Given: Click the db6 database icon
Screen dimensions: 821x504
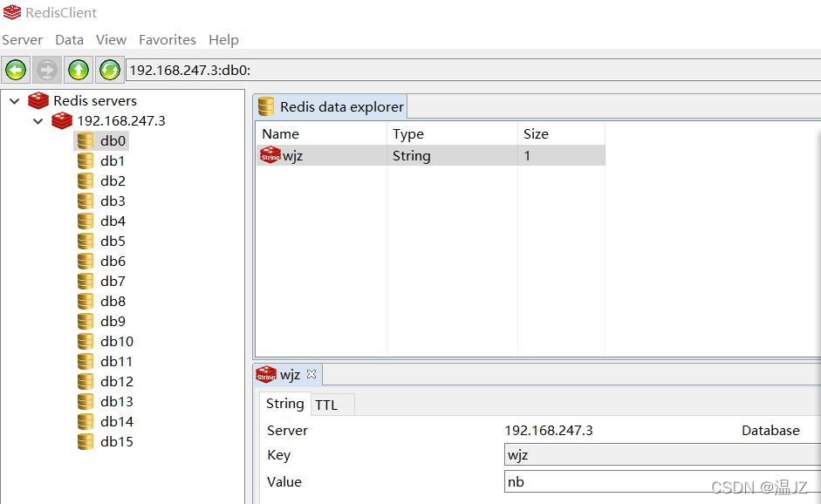Looking at the screenshot, I should [x=86, y=262].
